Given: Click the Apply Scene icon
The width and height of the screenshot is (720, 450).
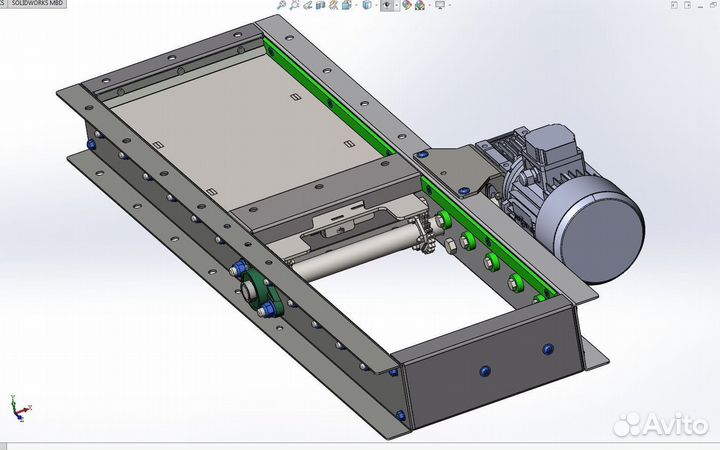Looking at the screenshot, I should 418,5.
